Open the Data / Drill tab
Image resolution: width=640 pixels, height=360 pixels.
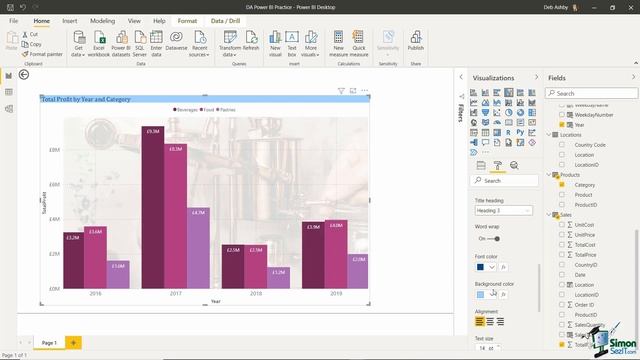tap(225, 21)
